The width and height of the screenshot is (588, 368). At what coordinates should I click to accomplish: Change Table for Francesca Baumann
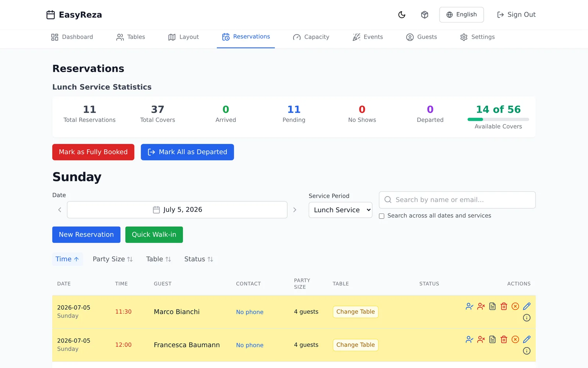tap(355, 345)
